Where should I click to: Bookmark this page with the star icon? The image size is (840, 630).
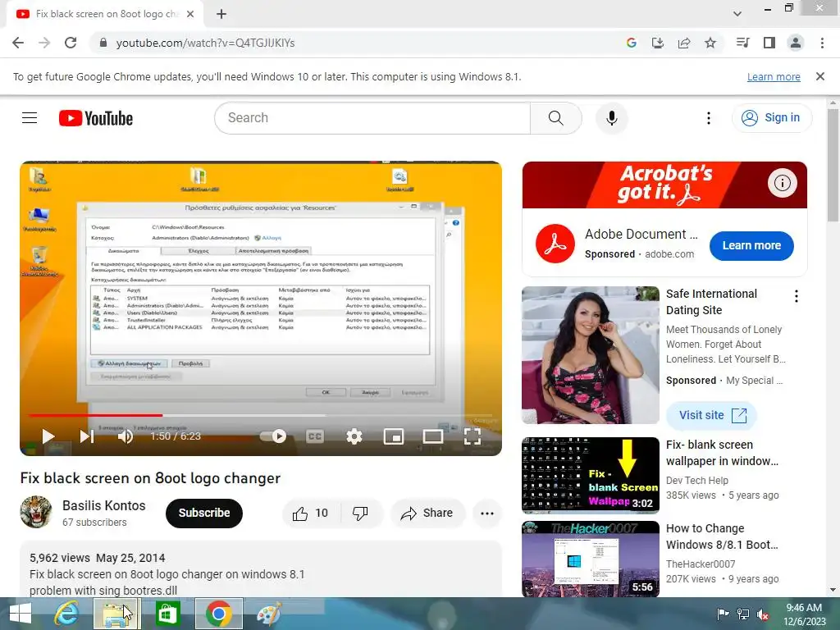pyautogui.click(x=710, y=43)
